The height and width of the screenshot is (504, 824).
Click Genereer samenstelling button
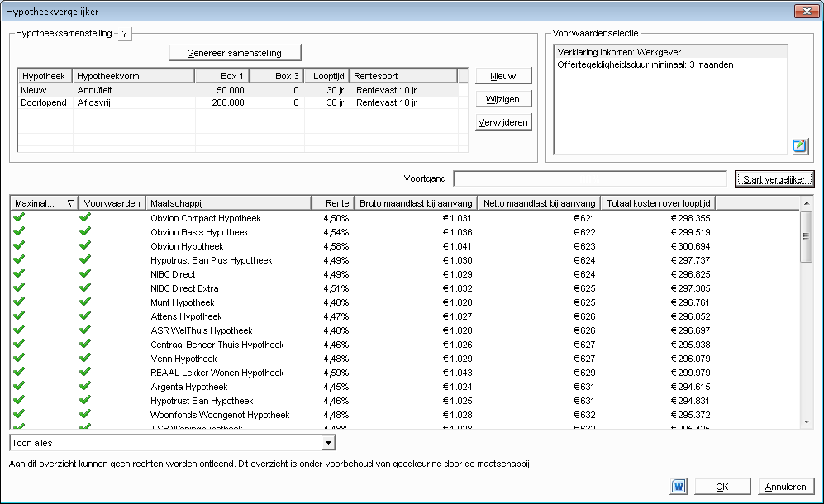(235, 53)
